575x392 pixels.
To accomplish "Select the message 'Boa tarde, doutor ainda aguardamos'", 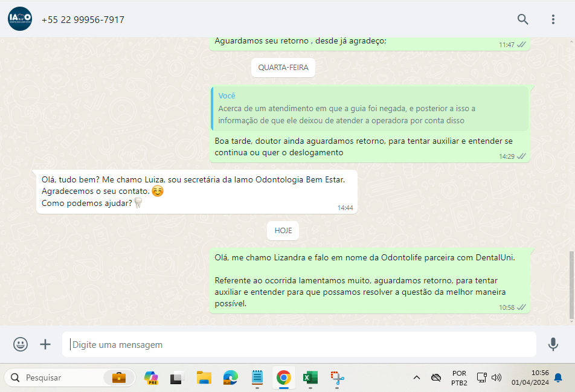I will (x=370, y=124).
